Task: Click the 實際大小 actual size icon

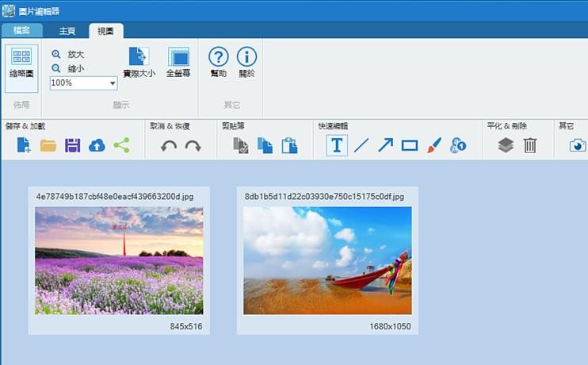Action: click(x=139, y=56)
